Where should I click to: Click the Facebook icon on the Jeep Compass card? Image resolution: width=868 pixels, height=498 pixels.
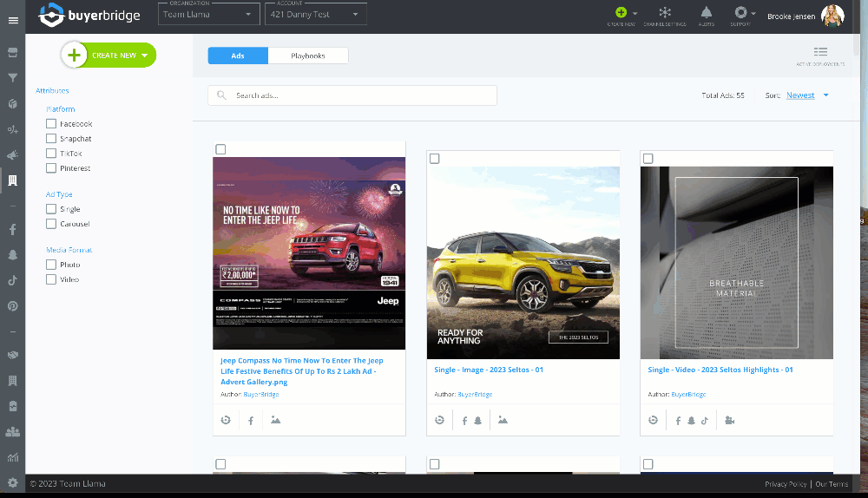coord(251,421)
